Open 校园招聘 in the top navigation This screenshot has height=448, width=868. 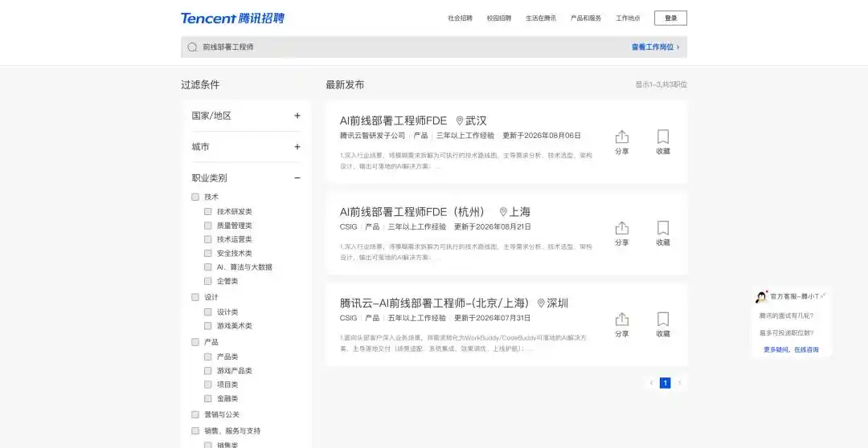click(x=499, y=18)
